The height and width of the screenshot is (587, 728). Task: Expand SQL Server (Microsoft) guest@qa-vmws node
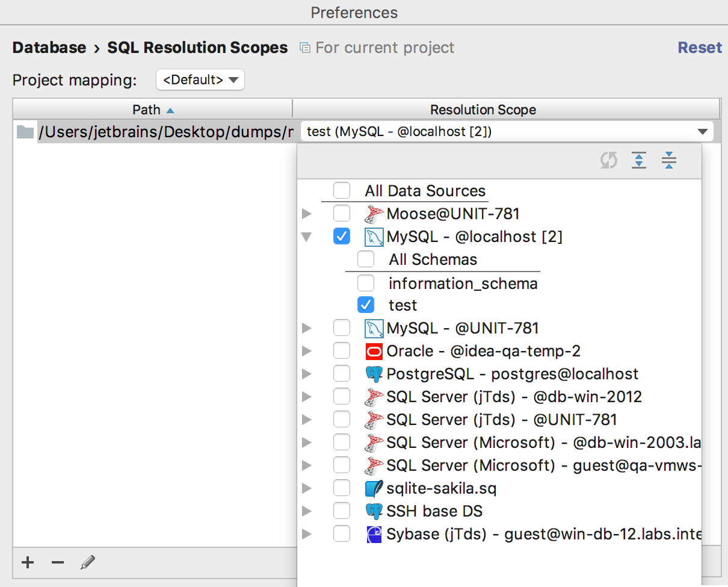[x=307, y=465]
